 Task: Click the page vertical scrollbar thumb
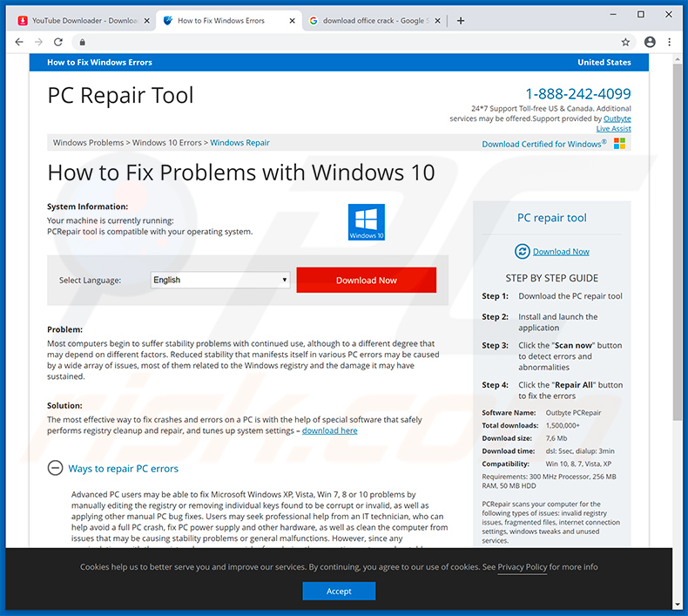point(678,243)
